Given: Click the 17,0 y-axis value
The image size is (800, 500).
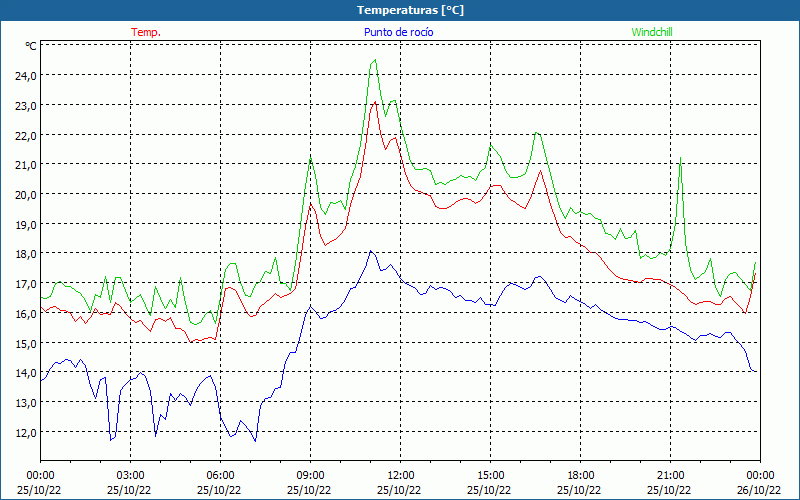Looking at the screenshot, I should coord(26,284).
